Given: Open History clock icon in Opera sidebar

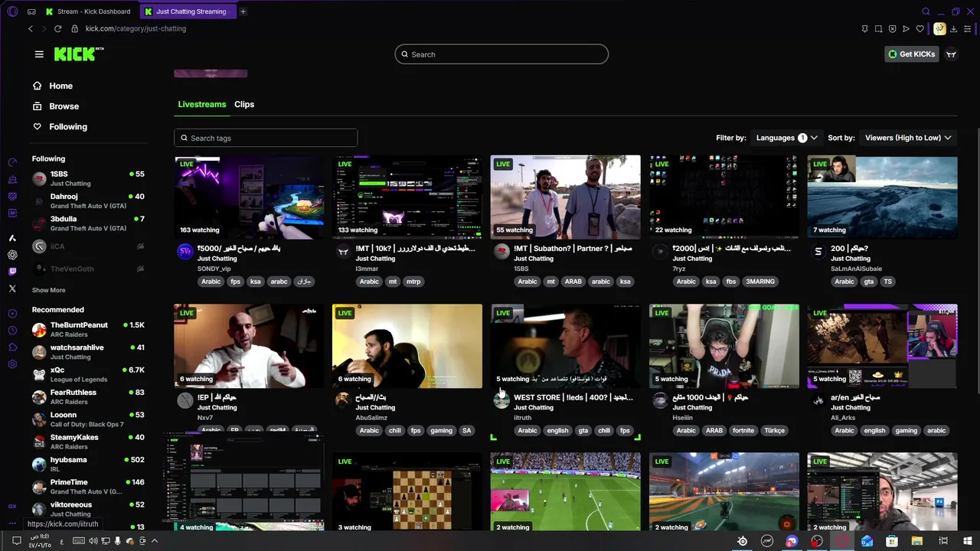Looking at the screenshot, I should (12, 331).
